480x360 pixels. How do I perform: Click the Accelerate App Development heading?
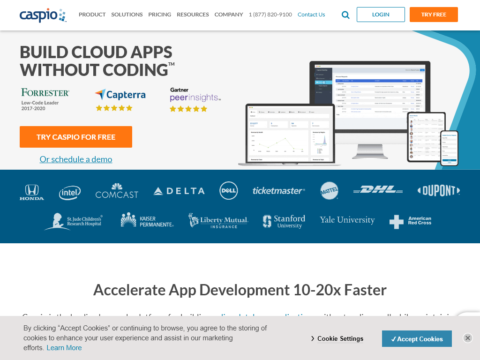tap(240, 290)
